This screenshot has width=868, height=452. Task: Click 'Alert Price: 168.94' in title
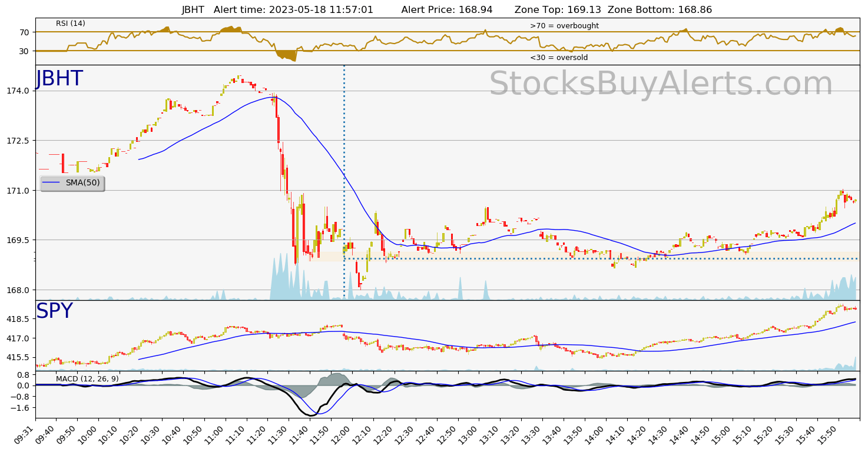[x=447, y=9]
